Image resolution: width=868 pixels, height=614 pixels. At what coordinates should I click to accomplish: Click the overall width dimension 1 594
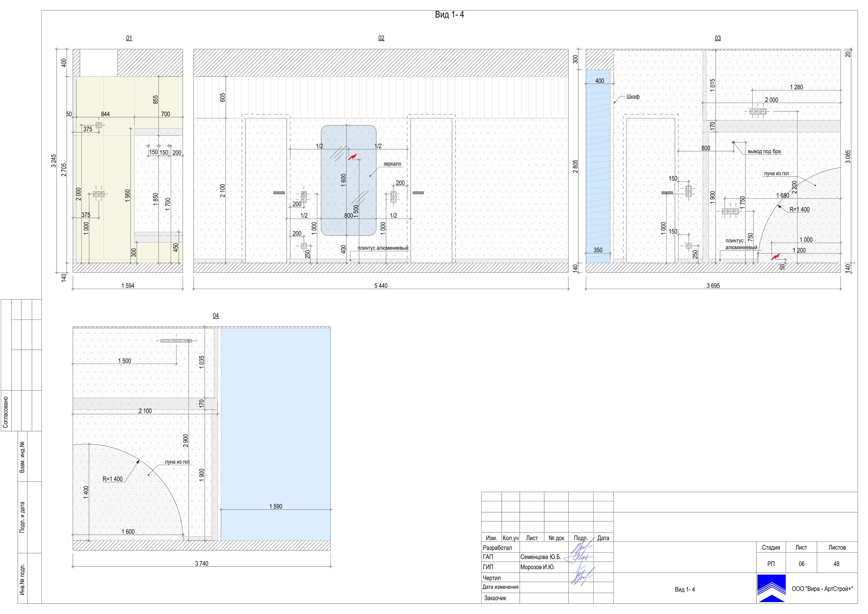coord(128,286)
